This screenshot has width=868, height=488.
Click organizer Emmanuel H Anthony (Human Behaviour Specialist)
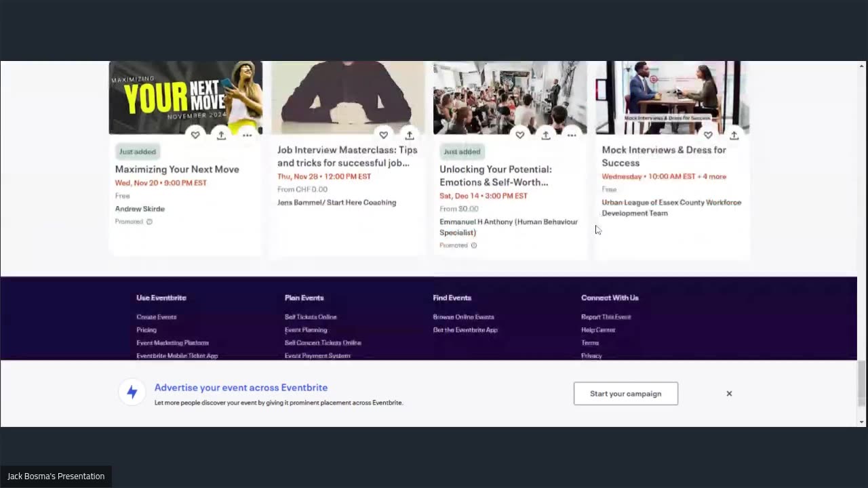[x=509, y=227]
